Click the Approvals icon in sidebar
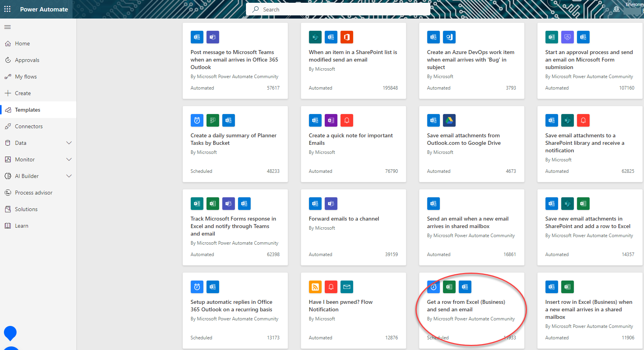This screenshot has width=644, height=350. click(8, 60)
